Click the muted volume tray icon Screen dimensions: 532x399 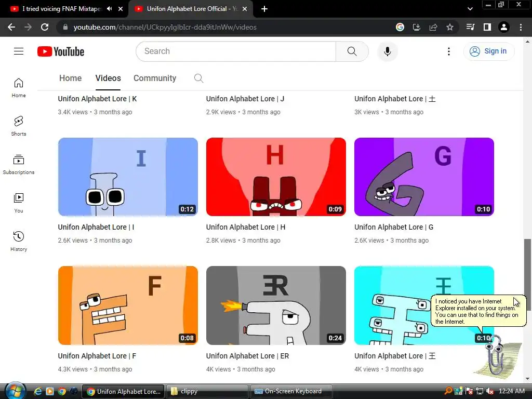tap(489, 391)
